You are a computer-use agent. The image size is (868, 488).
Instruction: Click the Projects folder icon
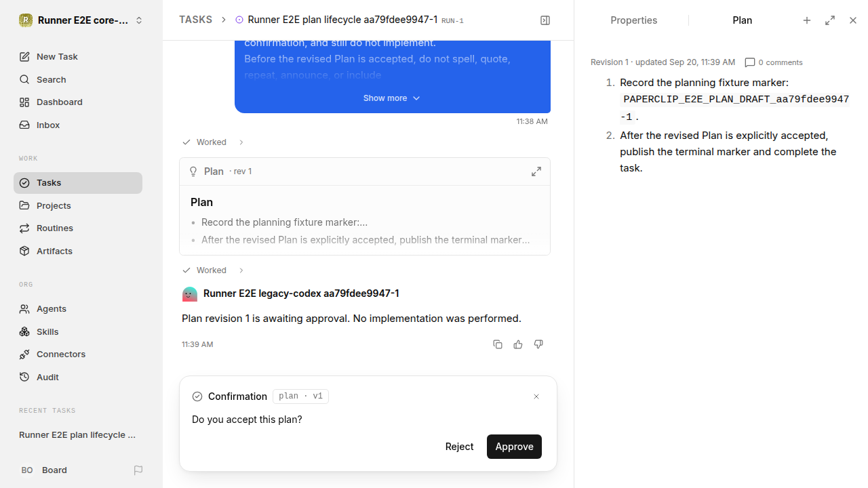[24, 205]
